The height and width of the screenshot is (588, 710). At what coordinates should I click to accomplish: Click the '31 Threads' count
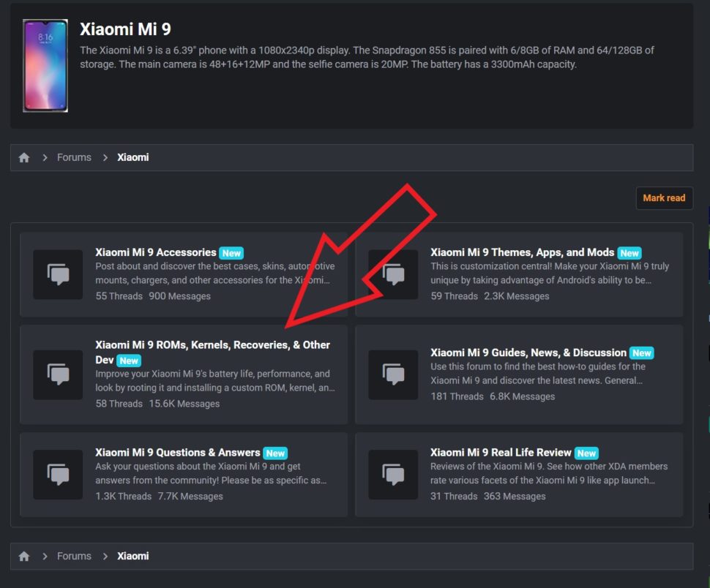coord(454,496)
